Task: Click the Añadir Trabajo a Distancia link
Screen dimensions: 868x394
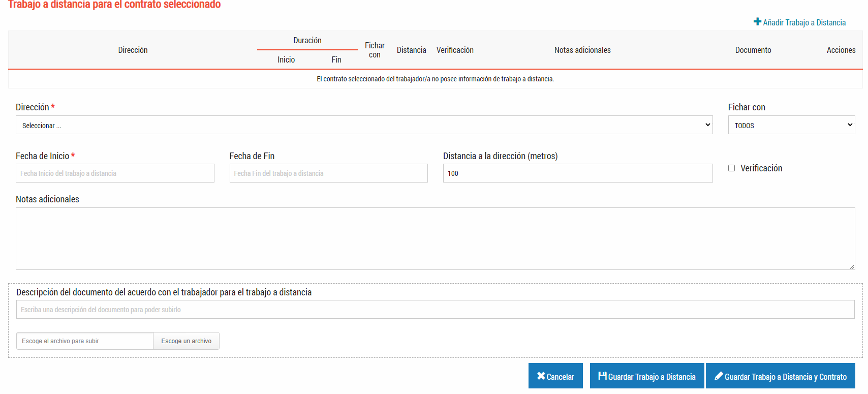Action: click(x=800, y=22)
